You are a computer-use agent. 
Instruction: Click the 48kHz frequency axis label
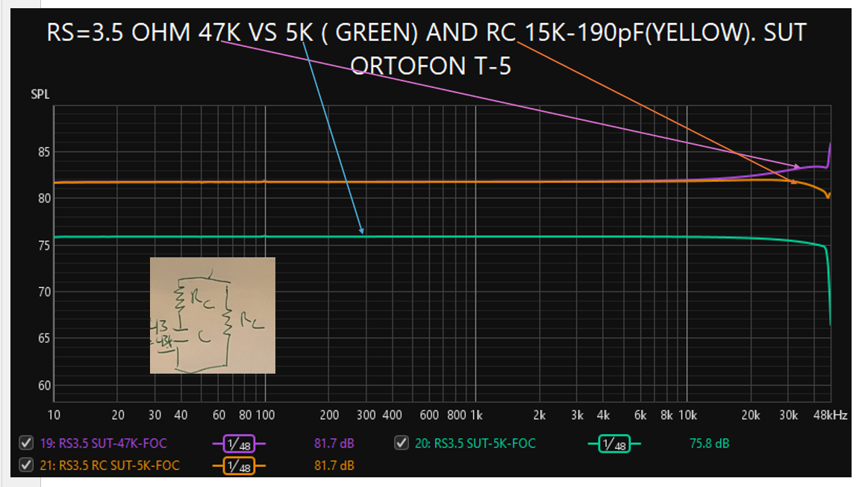point(830,415)
